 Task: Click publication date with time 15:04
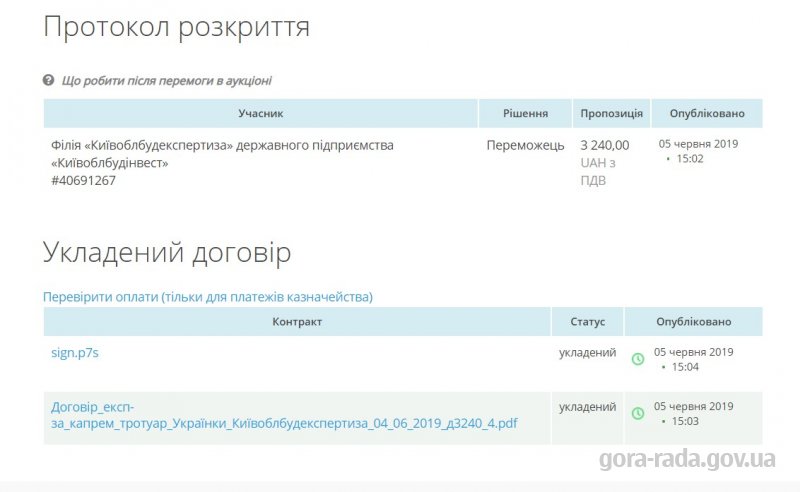pos(693,359)
